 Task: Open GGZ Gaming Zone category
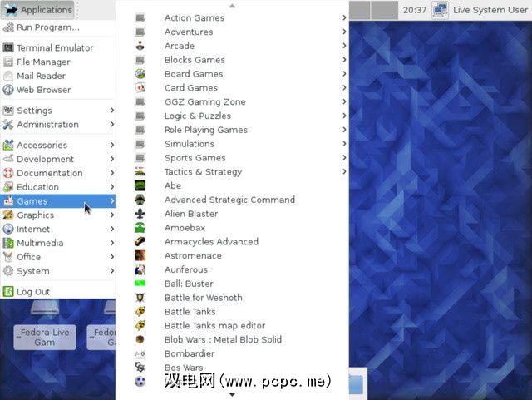coord(233,101)
